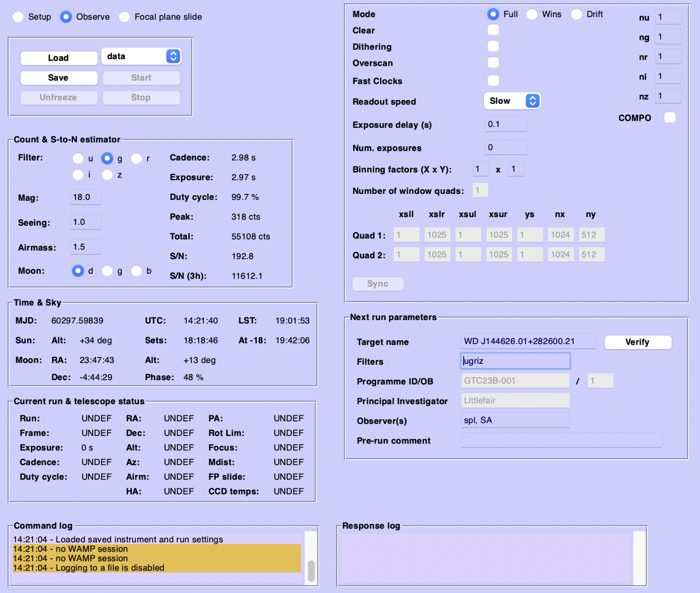
Task: Click the Unfreeze button
Action: (x=59, y=97)
